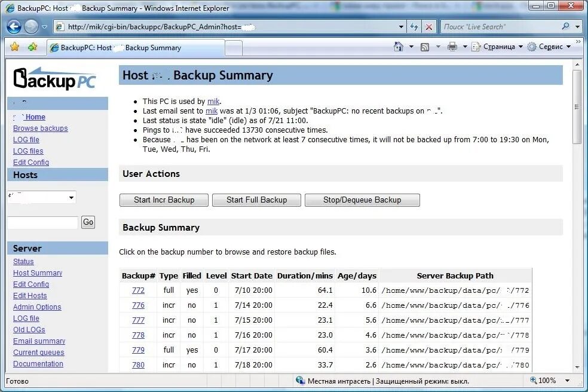Click the RSS feeds icon
The height and width of the screenshot is (392, 588).
point(424,47)
